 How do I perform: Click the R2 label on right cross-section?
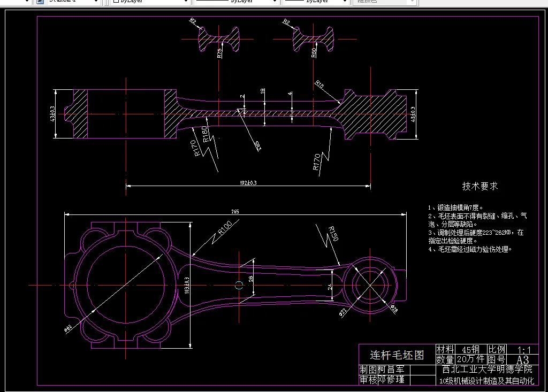tap(286, 22)
